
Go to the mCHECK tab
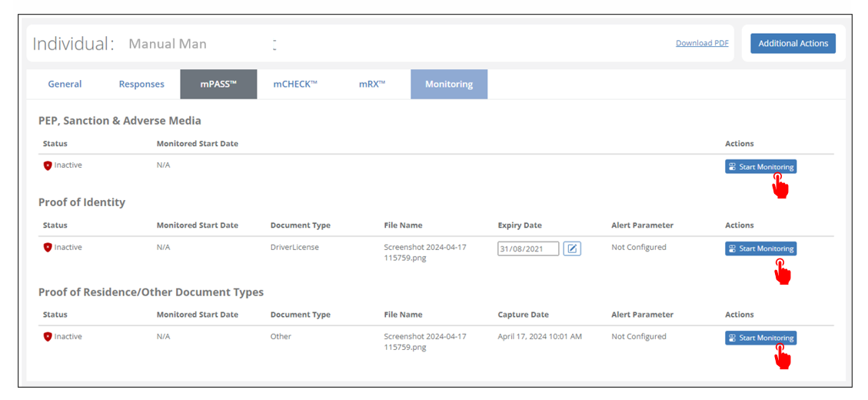coord(295,85)
